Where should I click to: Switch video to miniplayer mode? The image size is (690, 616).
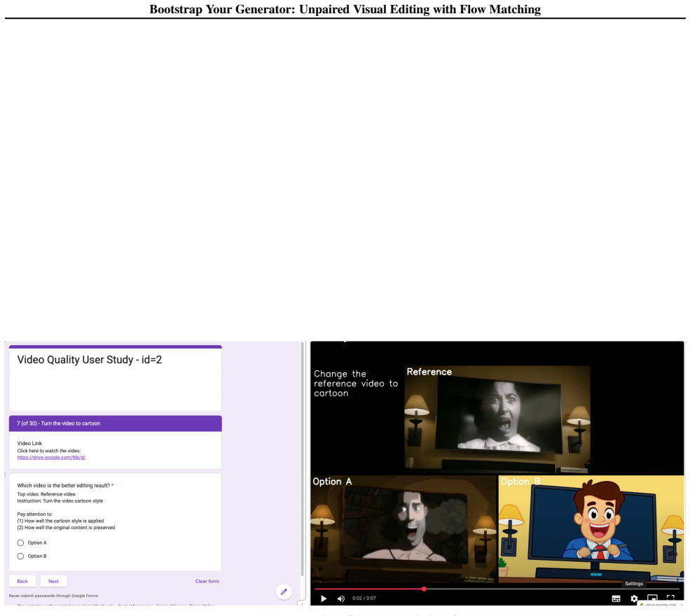[652, 598]
